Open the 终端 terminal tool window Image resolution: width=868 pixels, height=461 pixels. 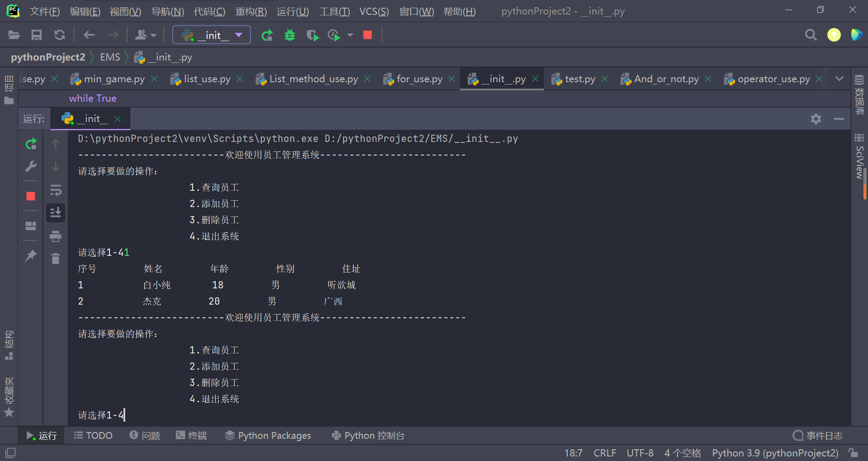(x=192, y=436)
